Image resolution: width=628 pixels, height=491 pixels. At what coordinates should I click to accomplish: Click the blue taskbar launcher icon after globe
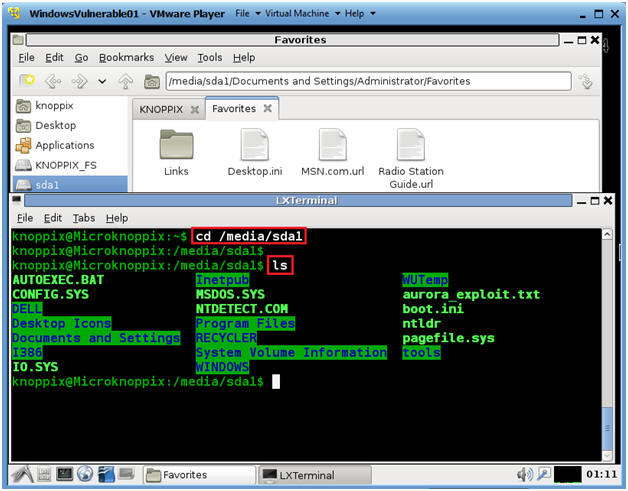[106, 475]
